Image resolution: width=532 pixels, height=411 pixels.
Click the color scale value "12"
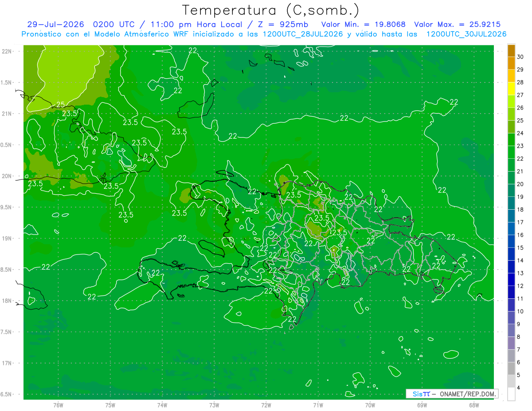[x=520, y=286]
